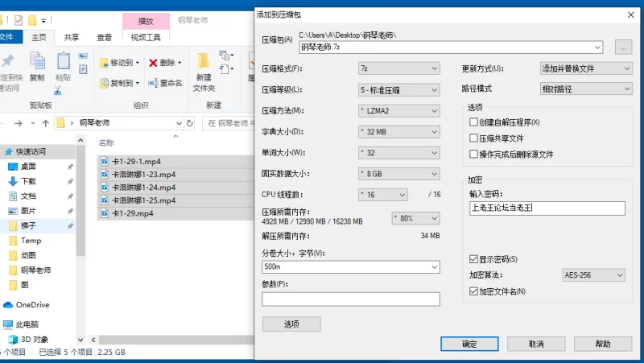Viewport: 644px width, 363px height.
Task: Click the 选项 button below parameters
Action: (291, 324)
